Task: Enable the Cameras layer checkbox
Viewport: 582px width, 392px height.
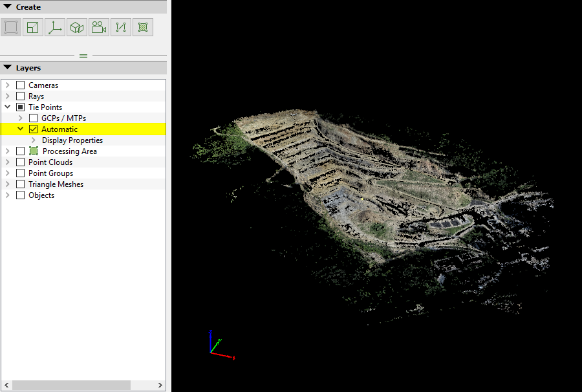Action: 21,85
